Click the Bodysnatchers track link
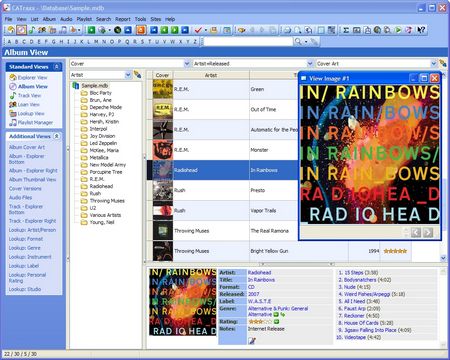450x360 pixels. click(x=360, y=280)
